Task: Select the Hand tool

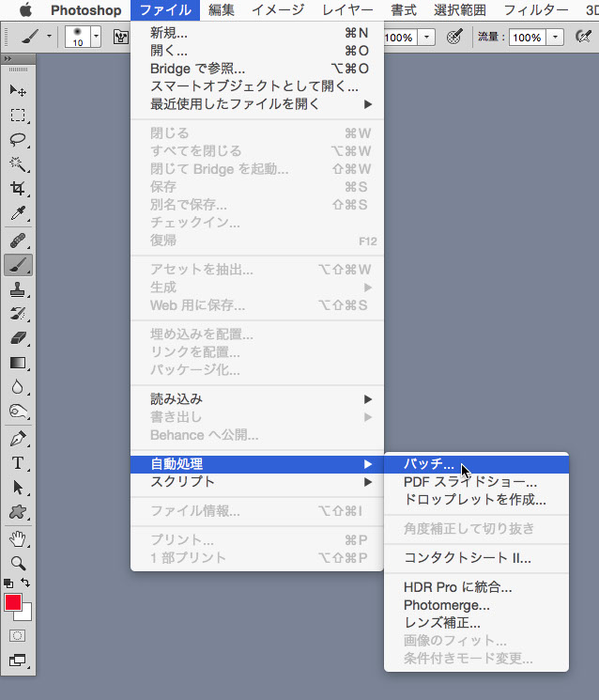Action: click(x=18, y=539)
